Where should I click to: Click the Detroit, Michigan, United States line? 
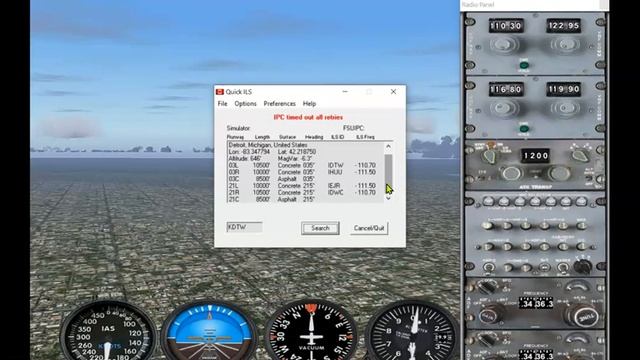[268, 145]
